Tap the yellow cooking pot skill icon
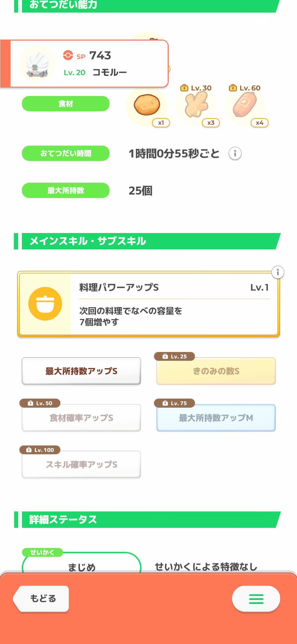The width and height of the screenshot is (297, 644). click(x=45, y=304)
